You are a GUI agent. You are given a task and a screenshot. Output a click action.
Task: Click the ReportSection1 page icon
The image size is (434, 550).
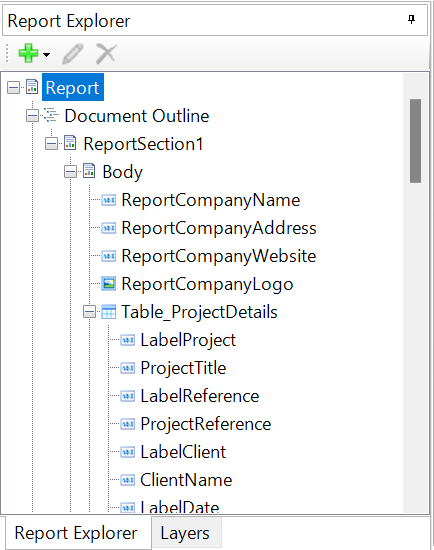(70, 143)
